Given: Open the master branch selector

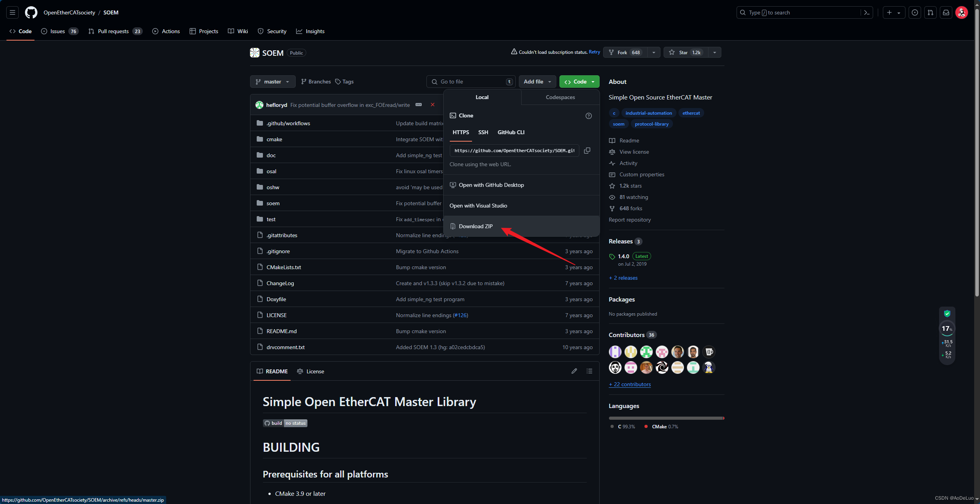Looking at the screenshot, I should 273,82.
